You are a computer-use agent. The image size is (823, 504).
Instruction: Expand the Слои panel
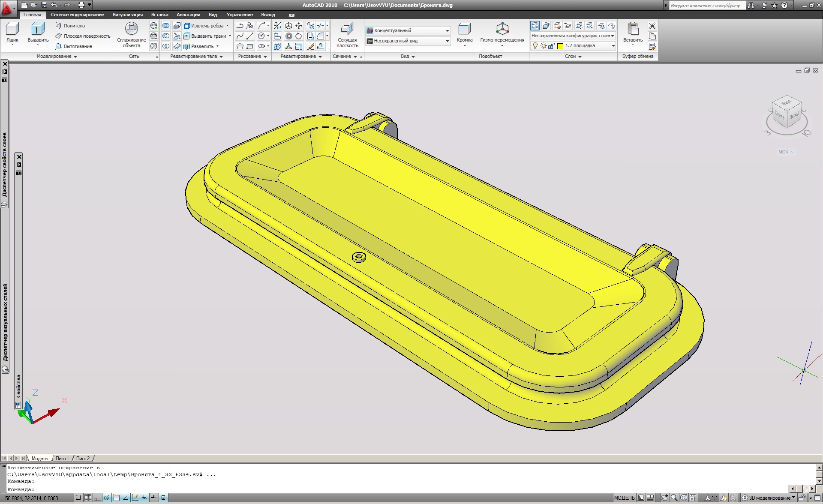(x=573, y=56)
